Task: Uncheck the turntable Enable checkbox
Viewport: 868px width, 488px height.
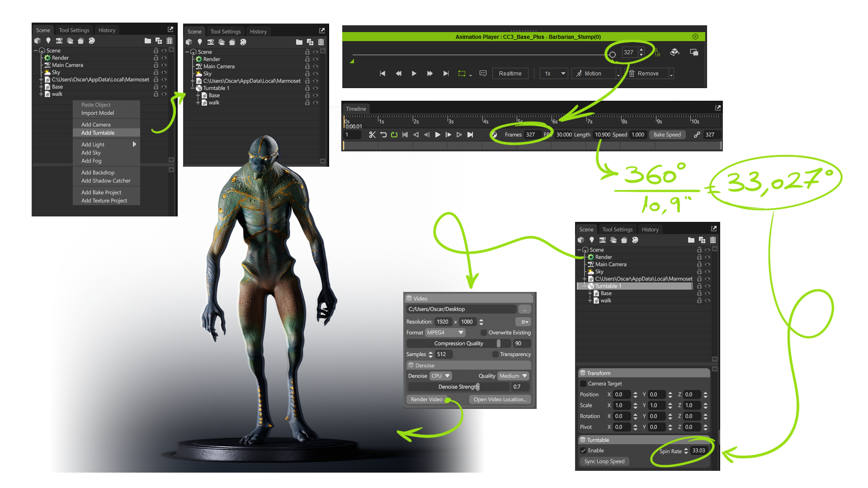Action: [583, 450]
